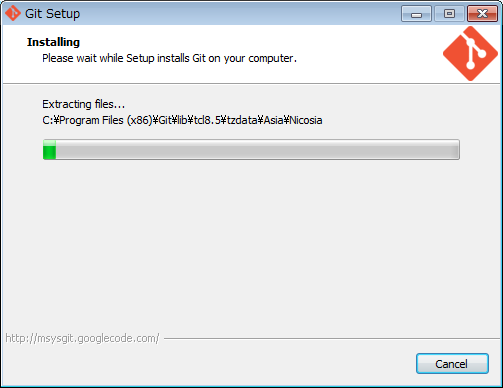The width and height of the screenshot is (503, 388).
Task: Open the msysgit.googlecode.com link
Action: [82, 338]
